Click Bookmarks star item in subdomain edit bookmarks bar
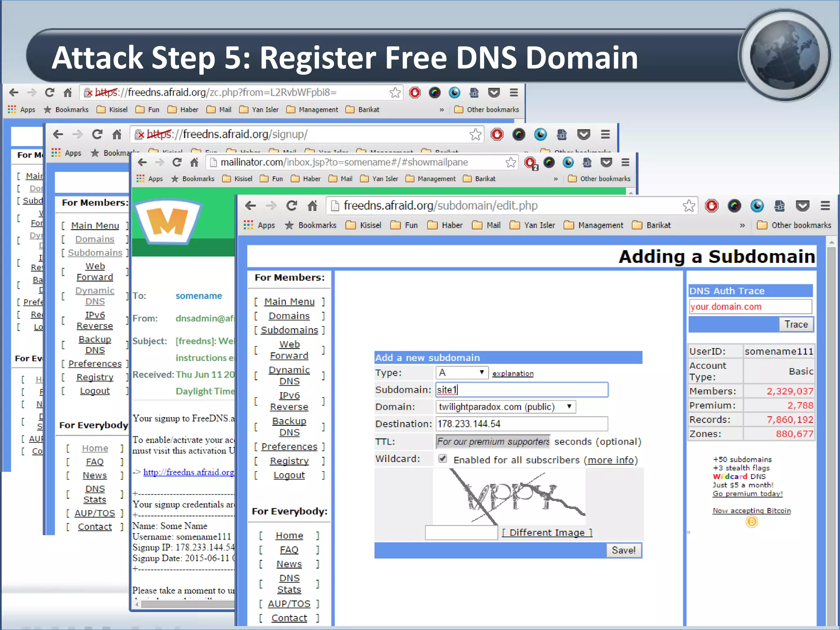The height and width of the screenshot is (630, 840). pyautogui.click(x=311, y=225)
